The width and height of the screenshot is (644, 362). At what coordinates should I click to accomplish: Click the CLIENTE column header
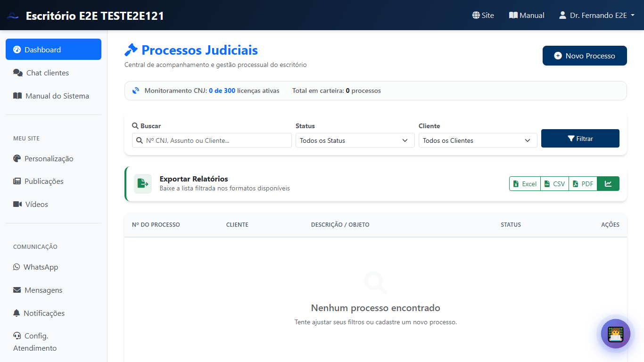237,225
